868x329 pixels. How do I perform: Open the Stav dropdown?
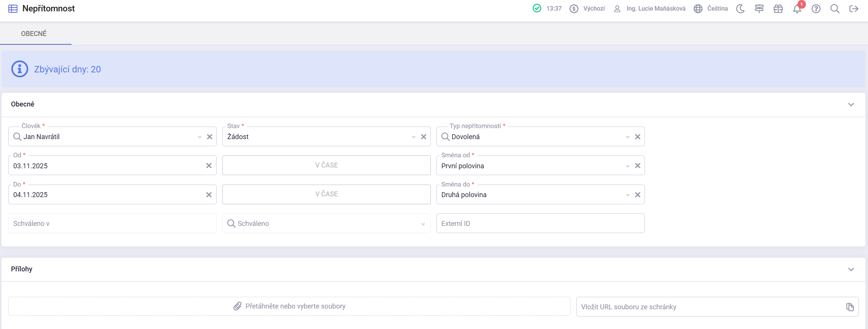click(413, 137)
